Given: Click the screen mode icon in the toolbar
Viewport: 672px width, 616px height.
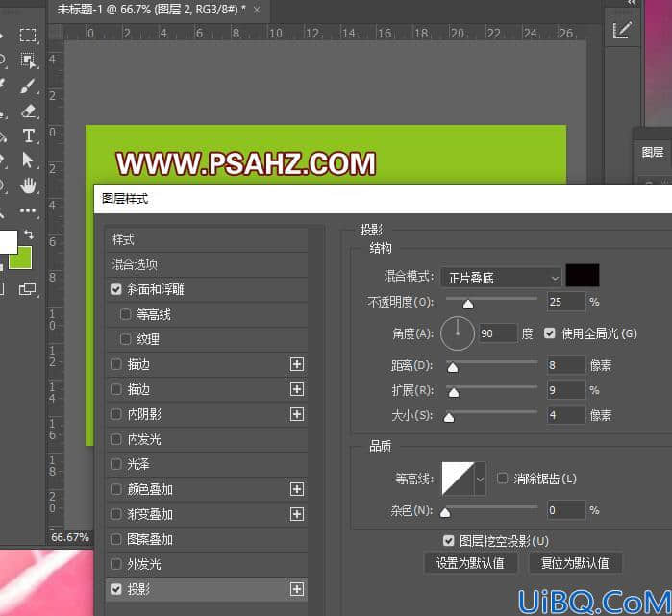Looking at the screenshot, I should [x=28, y=289].
